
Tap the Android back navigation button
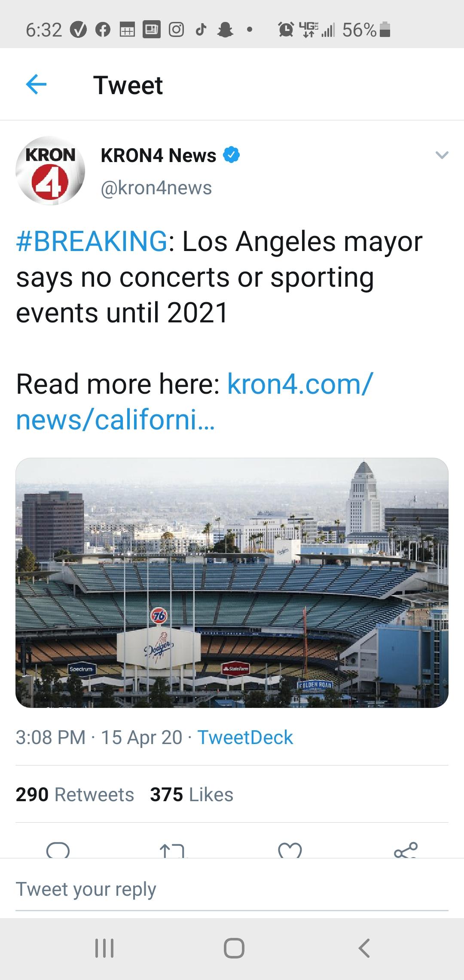coord(364,948)
